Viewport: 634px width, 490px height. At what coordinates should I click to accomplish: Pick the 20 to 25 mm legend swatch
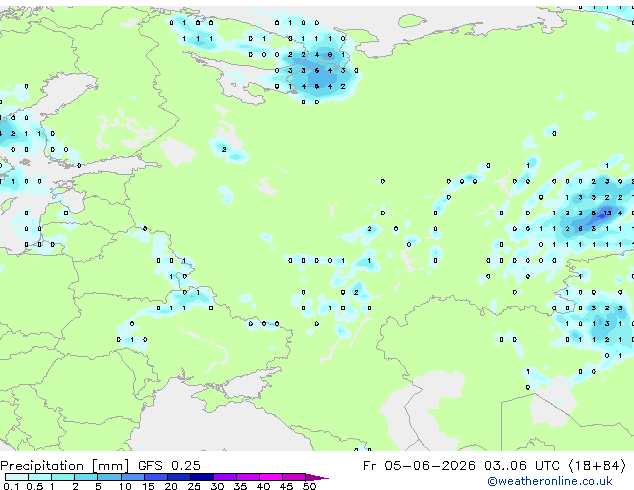pyautogui.click(x=178, y=477)
